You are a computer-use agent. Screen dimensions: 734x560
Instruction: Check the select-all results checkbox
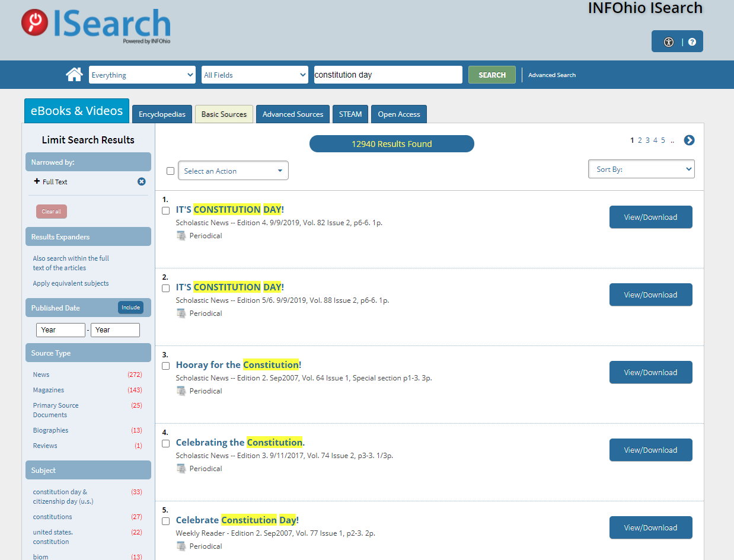(x=171, y=171)
